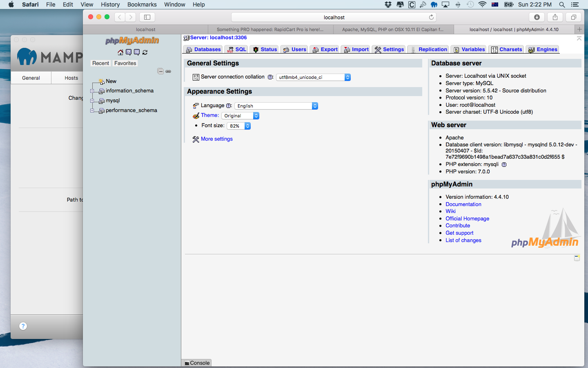588x368 pixels.
Task: Expand the performance_schema tree node
Action: tap(92, 111)
